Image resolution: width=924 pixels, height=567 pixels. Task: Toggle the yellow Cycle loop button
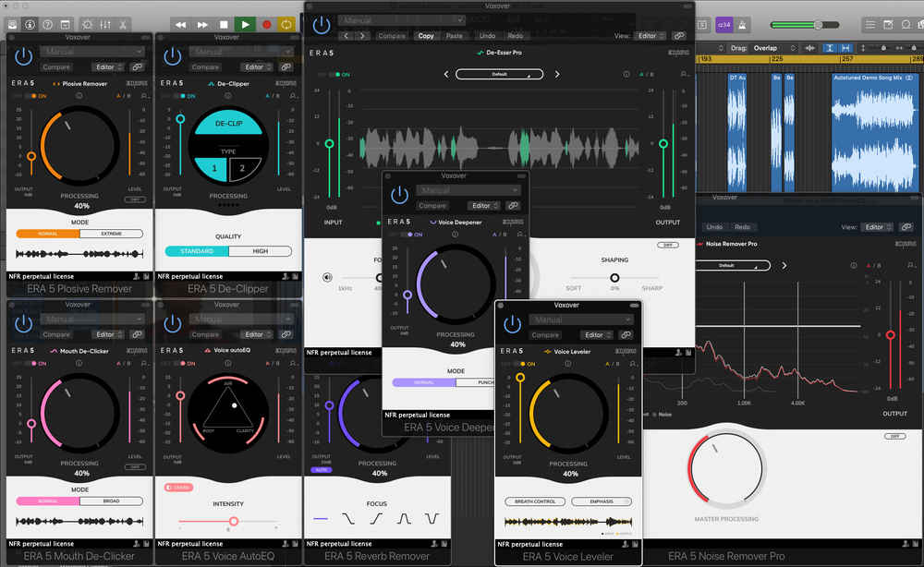pyautogui.click(x=286, y=24)
